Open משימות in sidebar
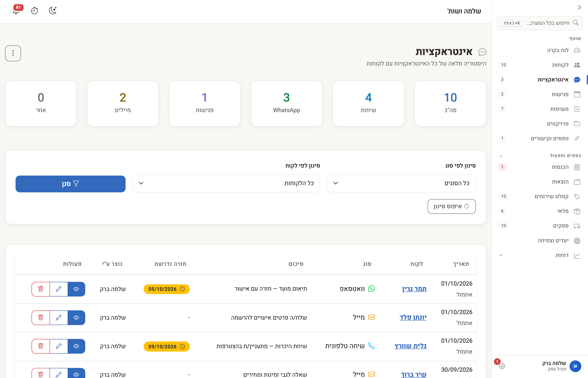 (x=539, y=109)
